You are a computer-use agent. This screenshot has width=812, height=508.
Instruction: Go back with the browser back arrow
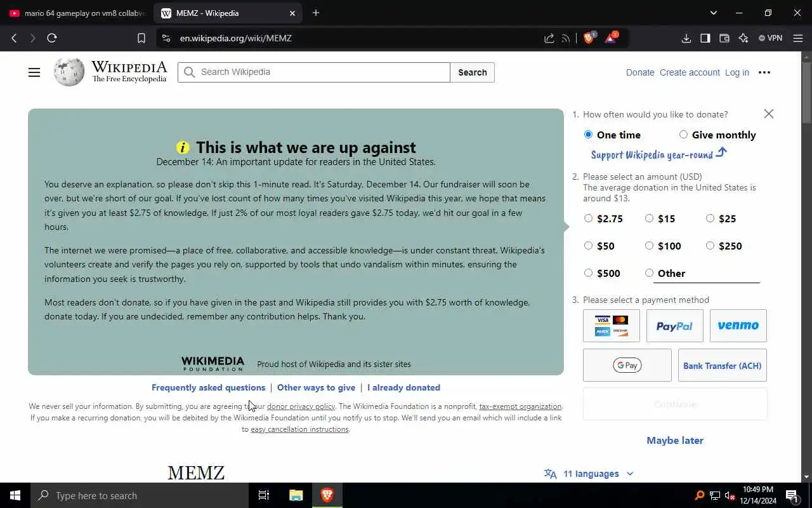click(14, 38)
